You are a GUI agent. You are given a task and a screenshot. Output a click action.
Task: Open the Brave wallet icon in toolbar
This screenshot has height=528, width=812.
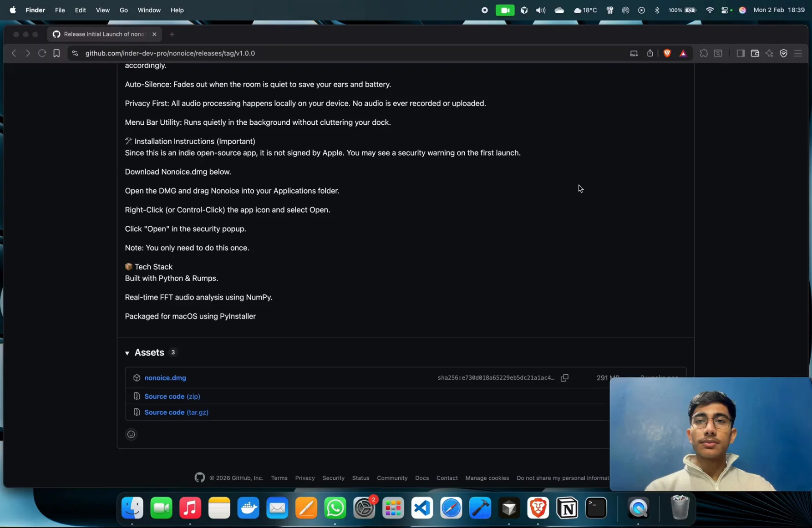click(755, 53)
